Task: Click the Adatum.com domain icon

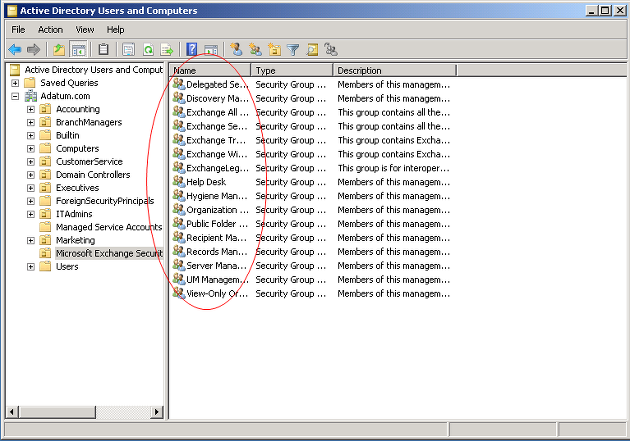Action: pos(31,96)
